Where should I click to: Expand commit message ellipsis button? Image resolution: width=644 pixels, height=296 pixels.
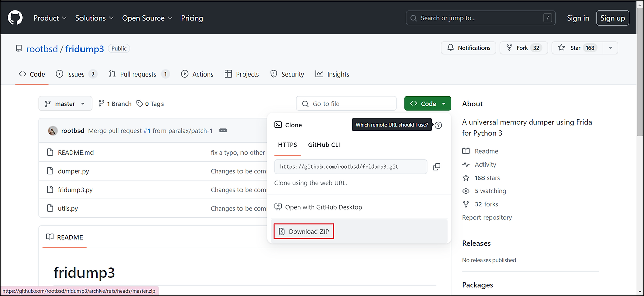point(223,131)
